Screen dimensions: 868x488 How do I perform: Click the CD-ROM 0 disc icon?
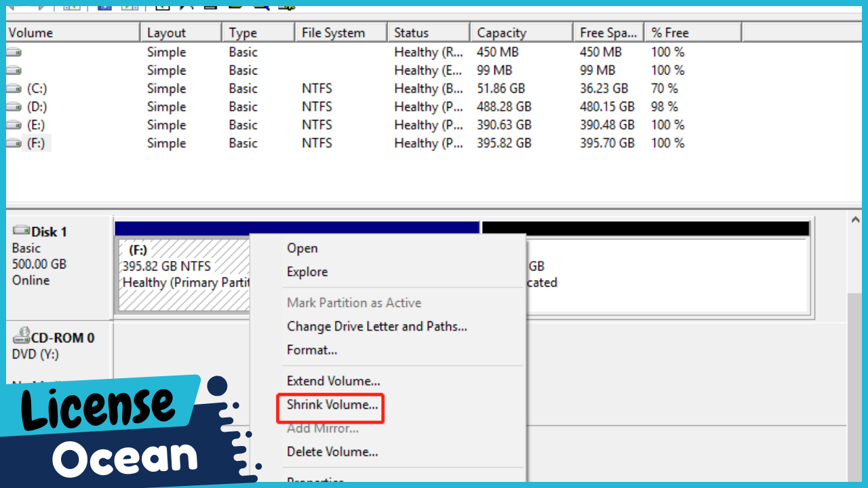[x=22, y=337]
